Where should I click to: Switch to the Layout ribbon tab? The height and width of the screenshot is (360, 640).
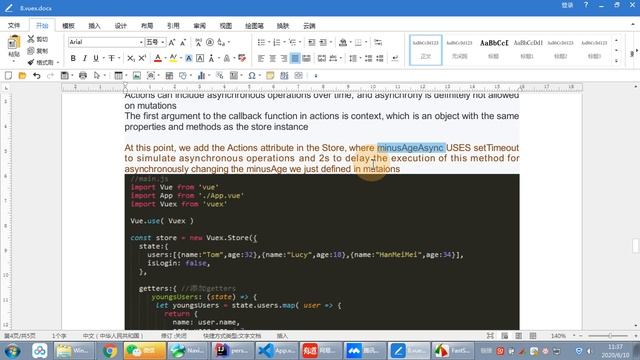coord(147,25)
